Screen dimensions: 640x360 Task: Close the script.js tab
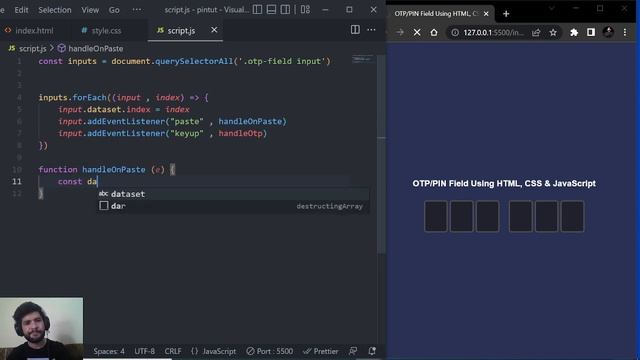click(x=214, y=30)
